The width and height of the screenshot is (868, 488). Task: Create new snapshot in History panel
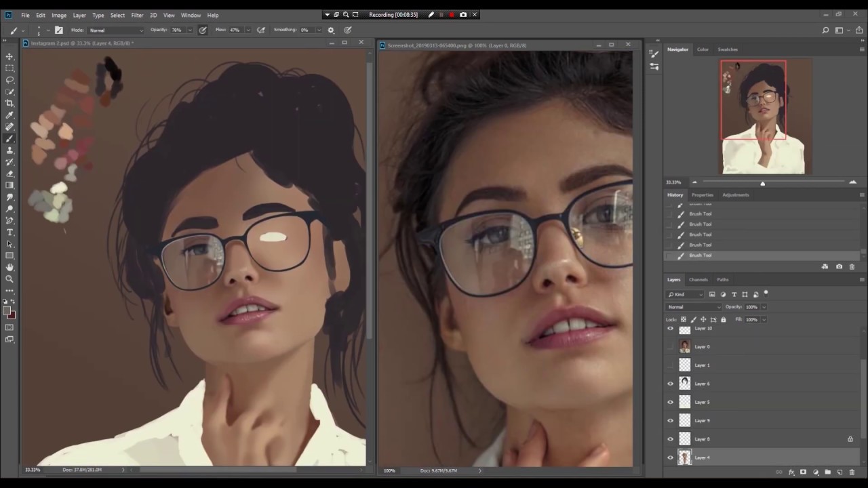pos(839,267)
